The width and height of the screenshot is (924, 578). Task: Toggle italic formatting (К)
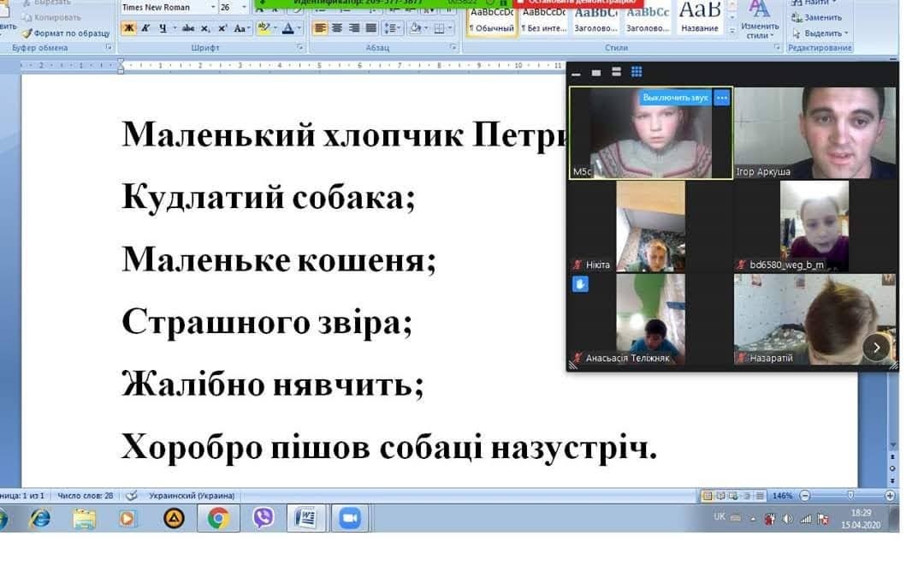click(x=145, y=28)
